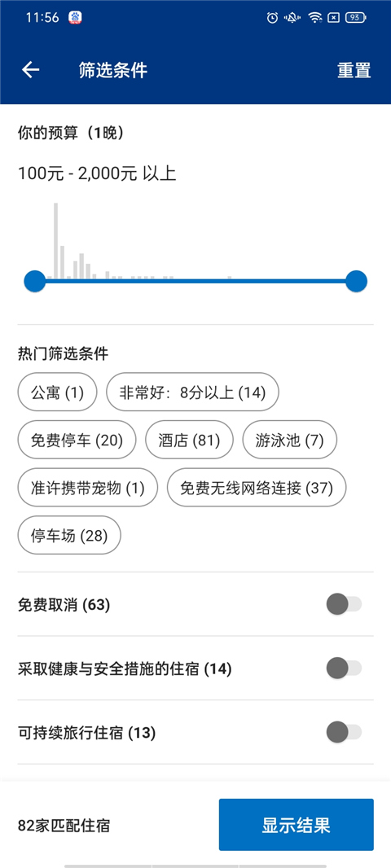Enable the 免费取消 (63) toggle
Image resolution: width=391 pixels, height=868 pixels.
click(344, 604)
